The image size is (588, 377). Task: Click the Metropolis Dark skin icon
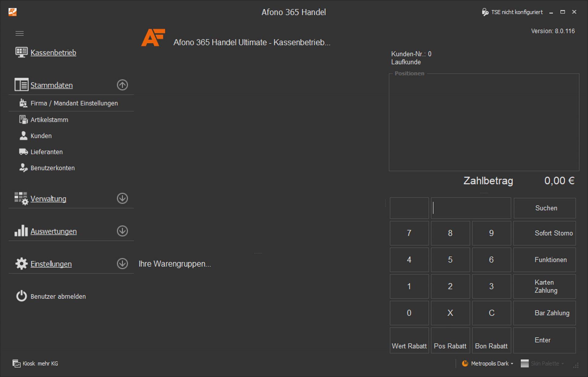coord(465,363)
